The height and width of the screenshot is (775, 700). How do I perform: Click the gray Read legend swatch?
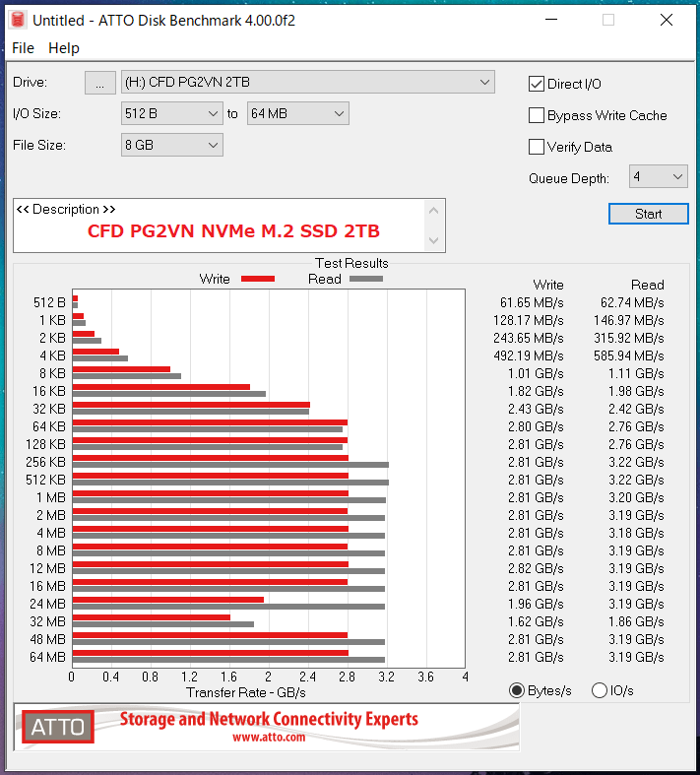[365, 279]
